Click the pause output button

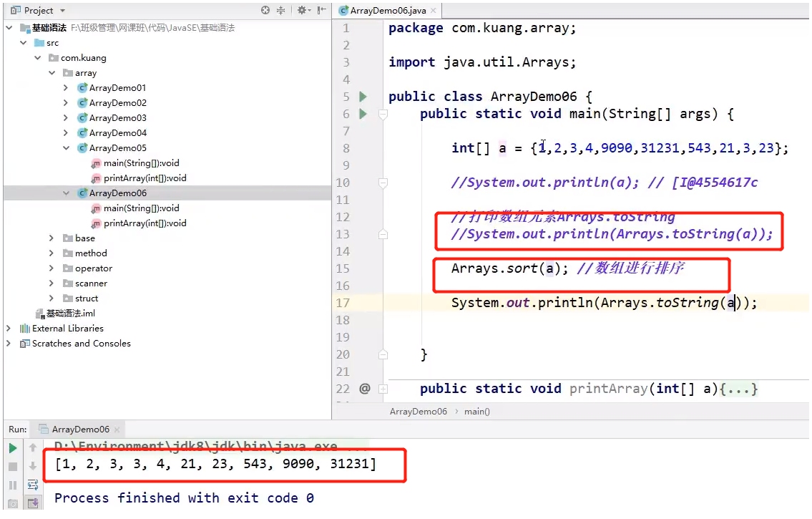(x=13, y=485)
